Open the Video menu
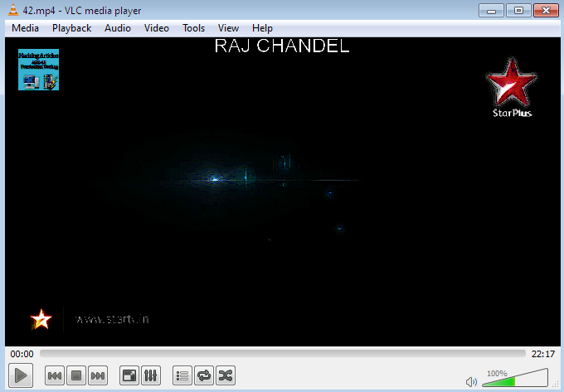564x392 pixels. pos(157,28)
